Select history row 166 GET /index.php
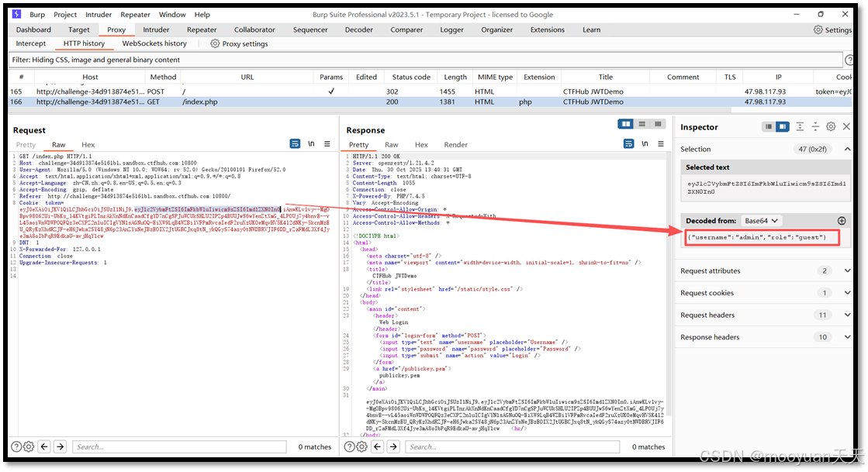The height and width of the screenshot is (472, 868). tap(431, 102)
